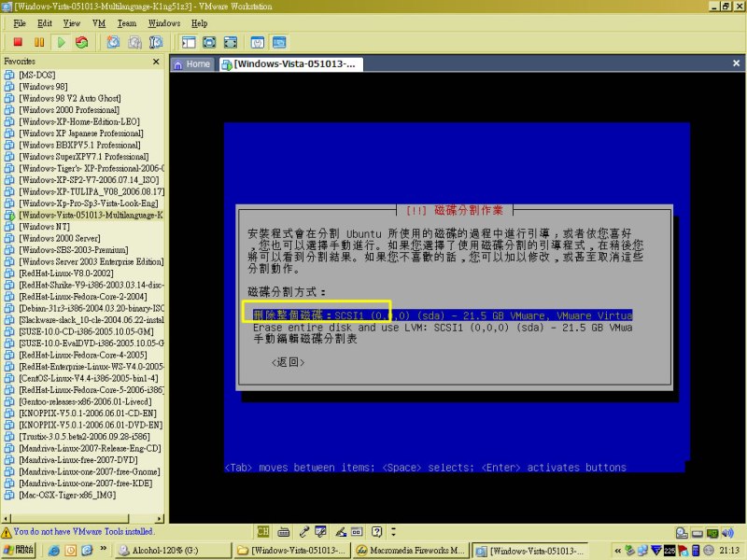Select [Windows 2000 Server] in Favorites
This screenshot has width=747, height=560.
60,238
